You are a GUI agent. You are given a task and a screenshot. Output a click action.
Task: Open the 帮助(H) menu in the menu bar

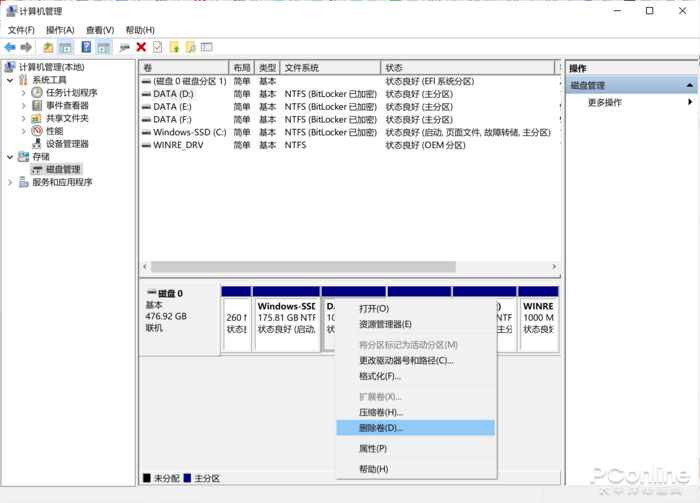coord(140,30)
